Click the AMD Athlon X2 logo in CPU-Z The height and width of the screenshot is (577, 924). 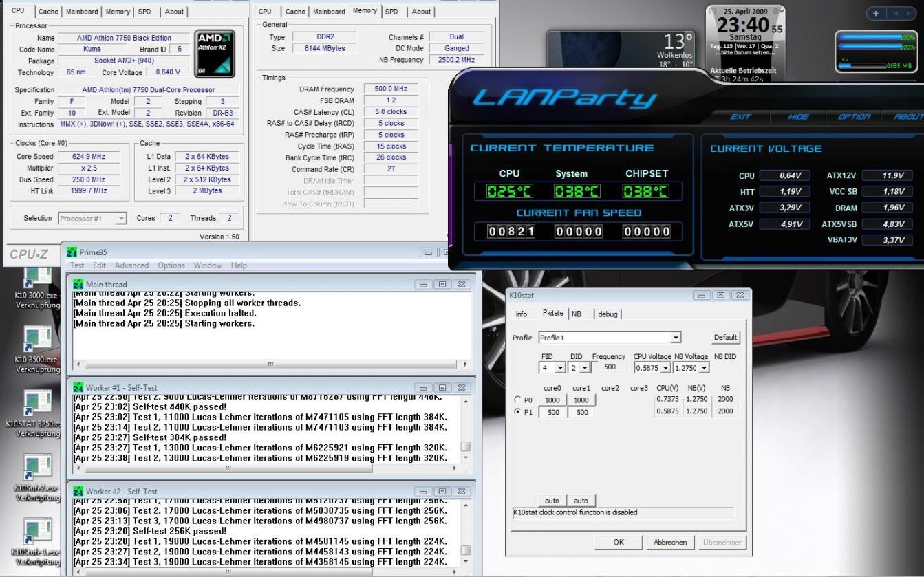click(x=215, y=54)
